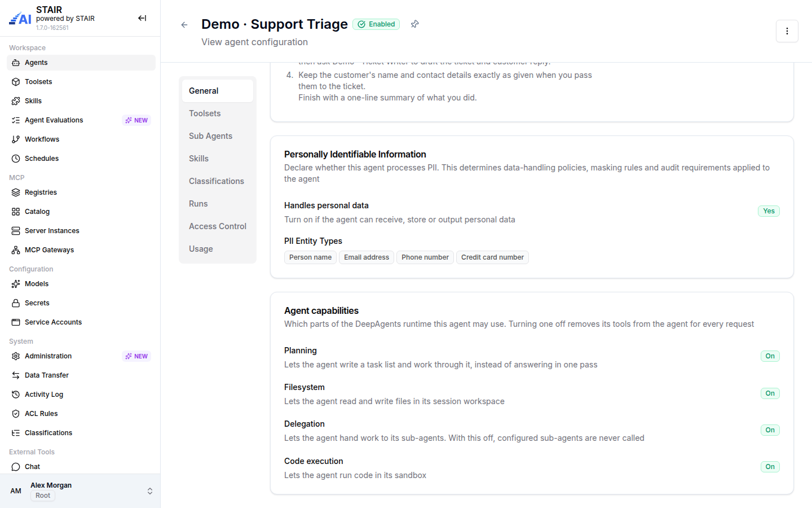812x508 pixels.
Task: Toggle the Filesystem capability On badge
Action: point(770,393)
